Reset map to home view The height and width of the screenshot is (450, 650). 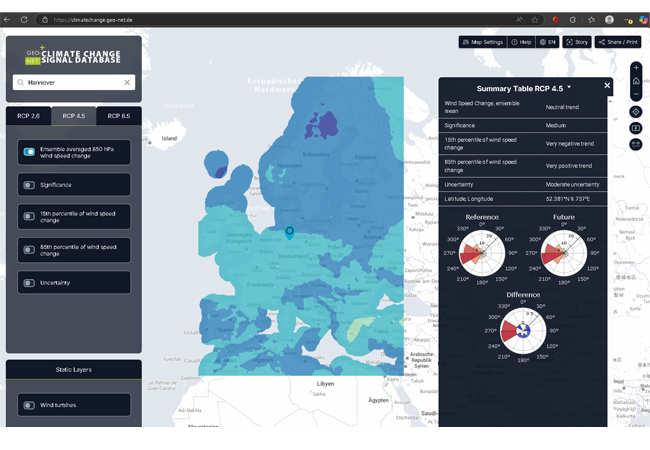(636, 81)
